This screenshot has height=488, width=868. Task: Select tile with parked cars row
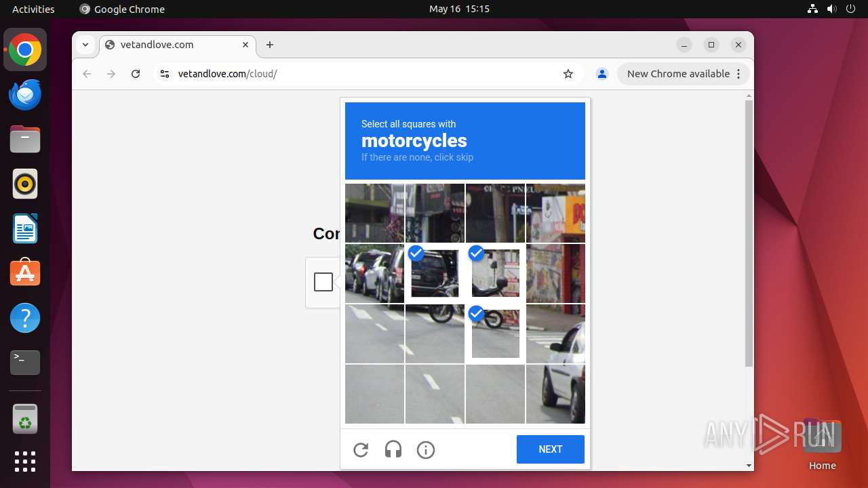point(374,273)
